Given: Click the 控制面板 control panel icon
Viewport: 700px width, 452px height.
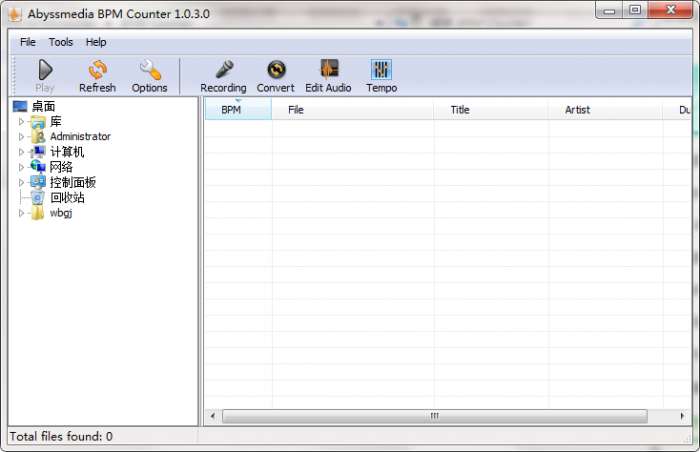Looking at the screenshot, I should (x=38, y=182).
